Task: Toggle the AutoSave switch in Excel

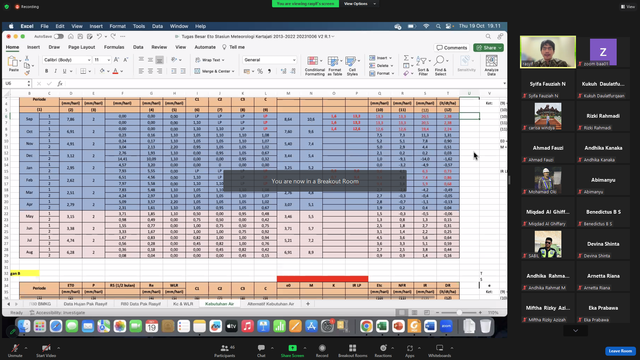Action: coord(59,36)
